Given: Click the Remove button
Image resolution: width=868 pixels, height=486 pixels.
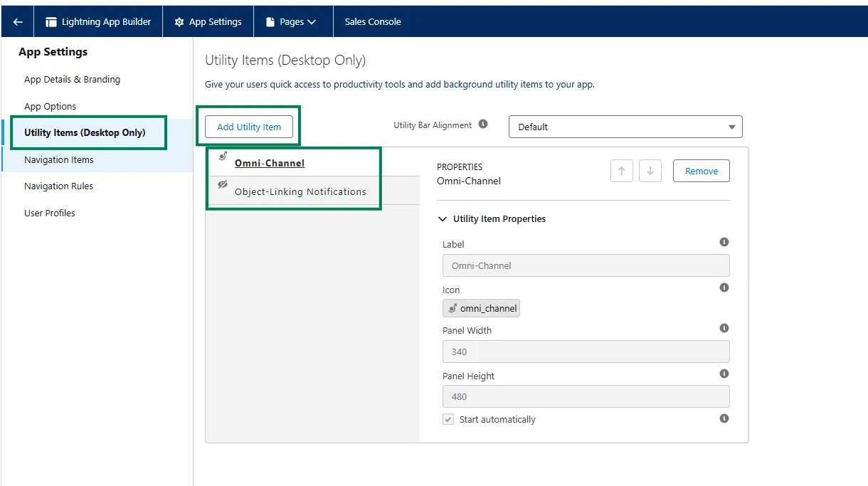Looking at the screenshot, I should (x=702, y=171).
